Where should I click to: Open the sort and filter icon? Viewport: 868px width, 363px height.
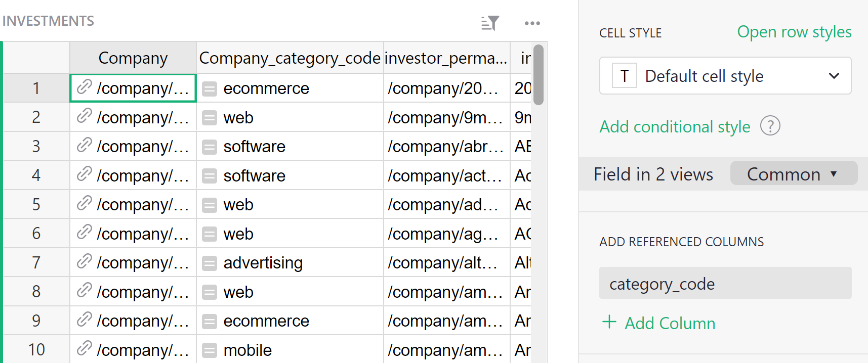(490, 23)
